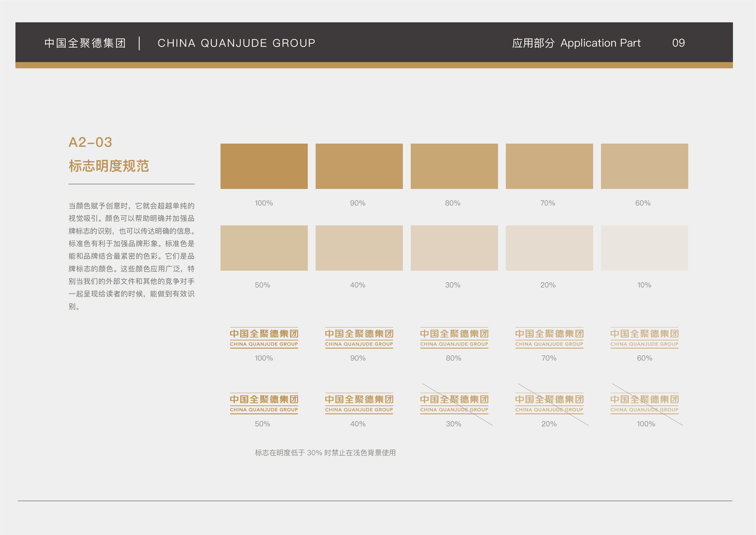Click the 70% label under the logo
This screenshot has height=535, width=756.
pyautogui.click(x=549, y=358)
